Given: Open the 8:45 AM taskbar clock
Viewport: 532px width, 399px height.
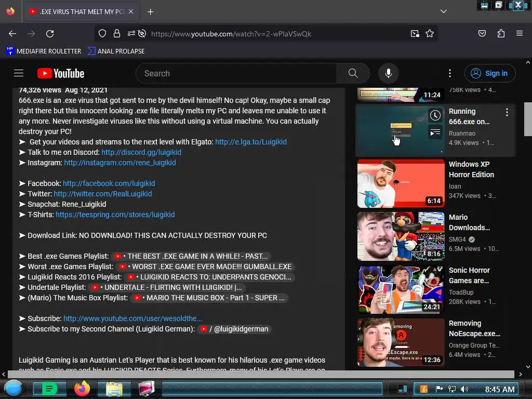Looking at the screenshot, I should point(499,390).
